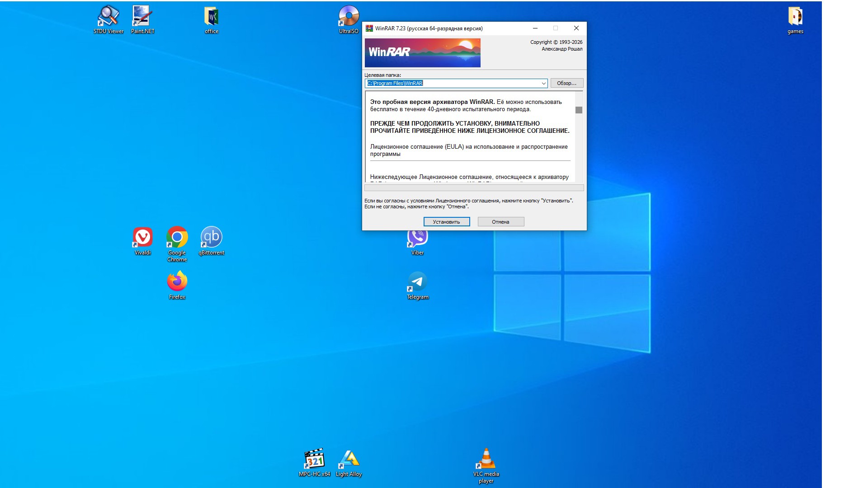Click the Обзор... browse button

point(567,83)
